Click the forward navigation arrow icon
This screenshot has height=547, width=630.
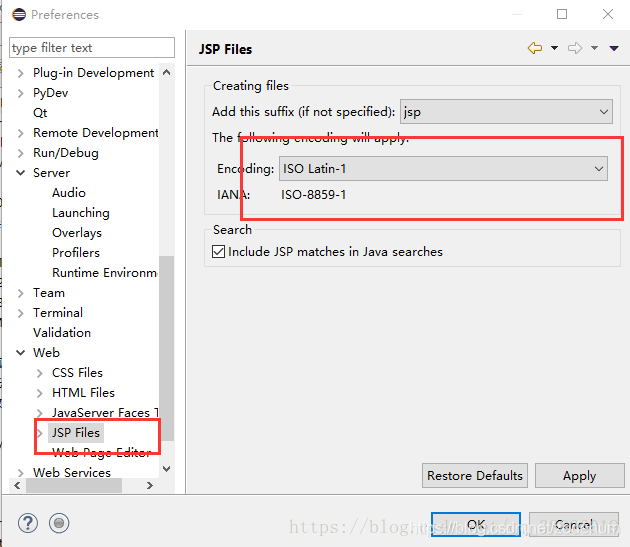coord(575,48)
